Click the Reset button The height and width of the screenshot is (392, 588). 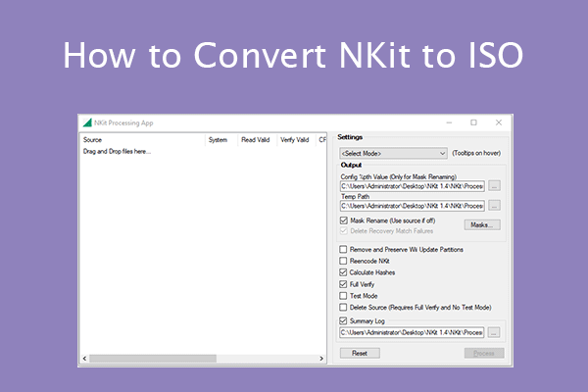360,353
